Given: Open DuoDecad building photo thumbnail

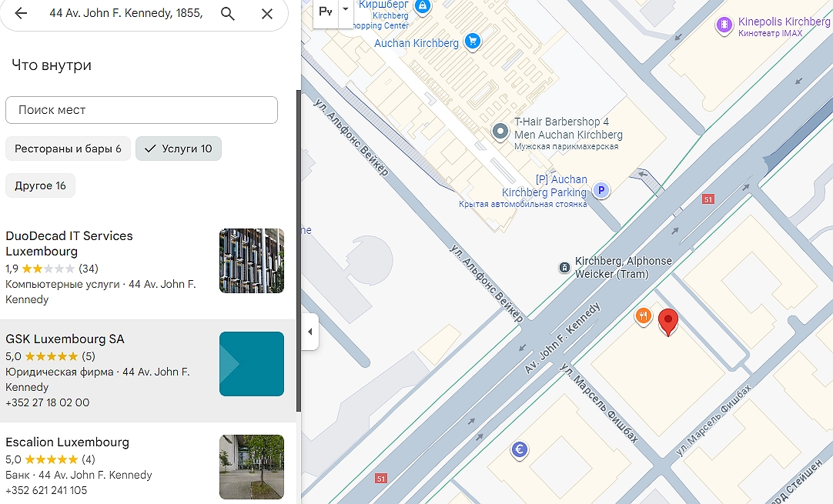Looking at the screenshot, I should point(252,261).
